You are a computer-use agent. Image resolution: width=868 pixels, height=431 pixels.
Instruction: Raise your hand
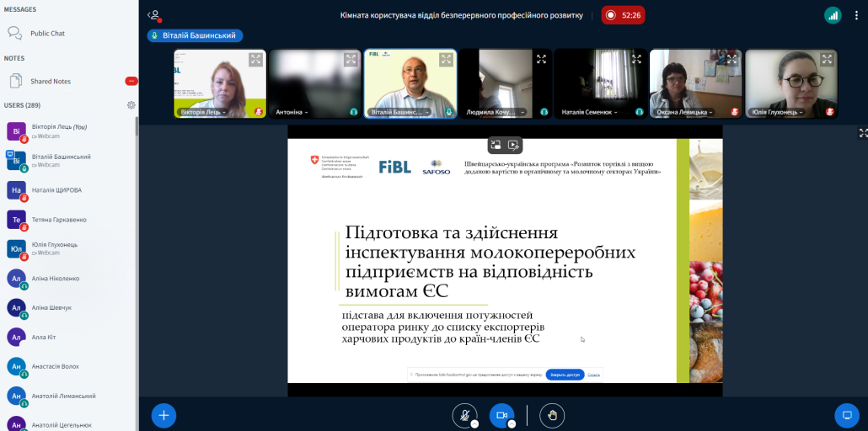552,415
